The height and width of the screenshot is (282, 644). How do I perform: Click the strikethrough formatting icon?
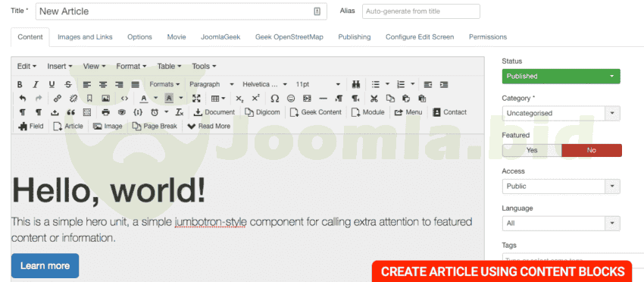point(68,84)
